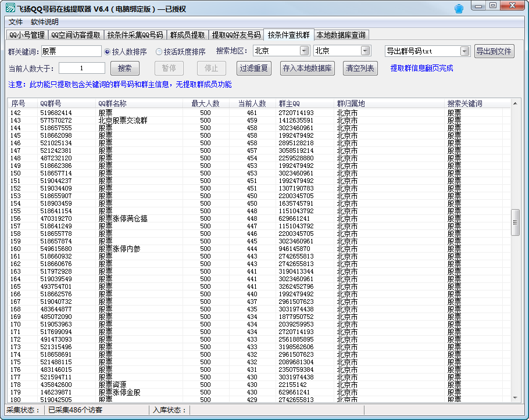Sort by QQ群名称 column header
This screenshot has height=420, width=529.
click(x=140, y=103)
